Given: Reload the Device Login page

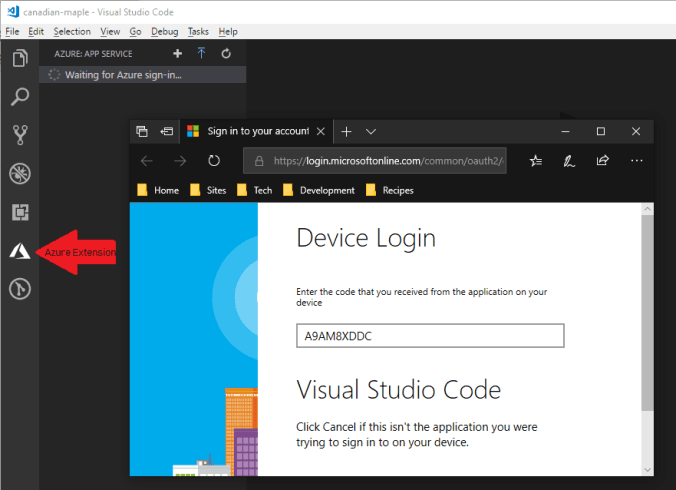Looking at the screenshot, I should pos(214,161).
